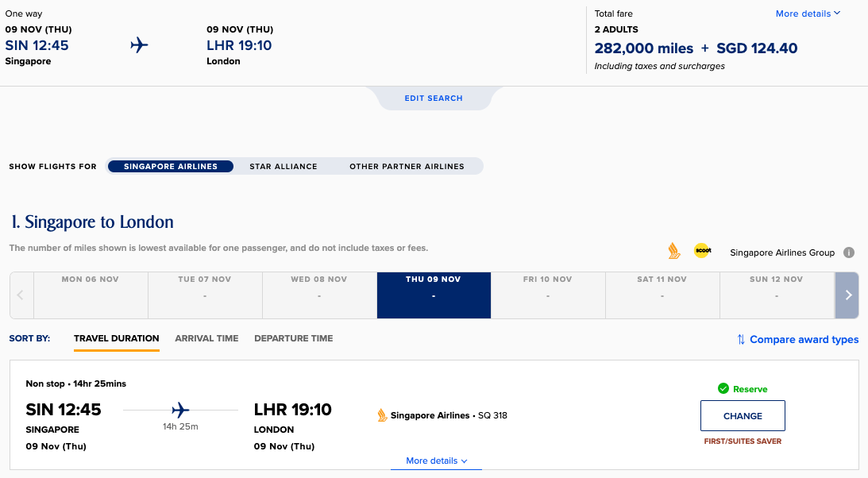Click the Scoot airline logo icon

pyautogui.click(x=702, y=250)
